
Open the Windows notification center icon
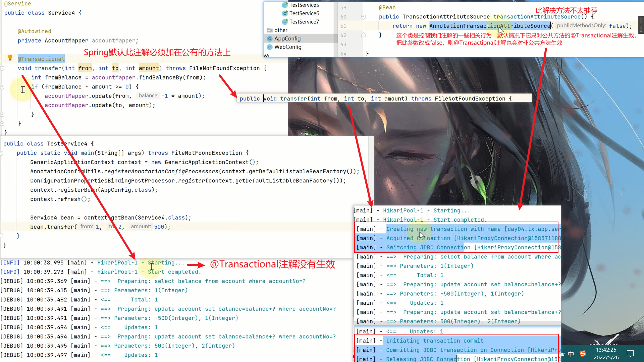coord(630,354)
